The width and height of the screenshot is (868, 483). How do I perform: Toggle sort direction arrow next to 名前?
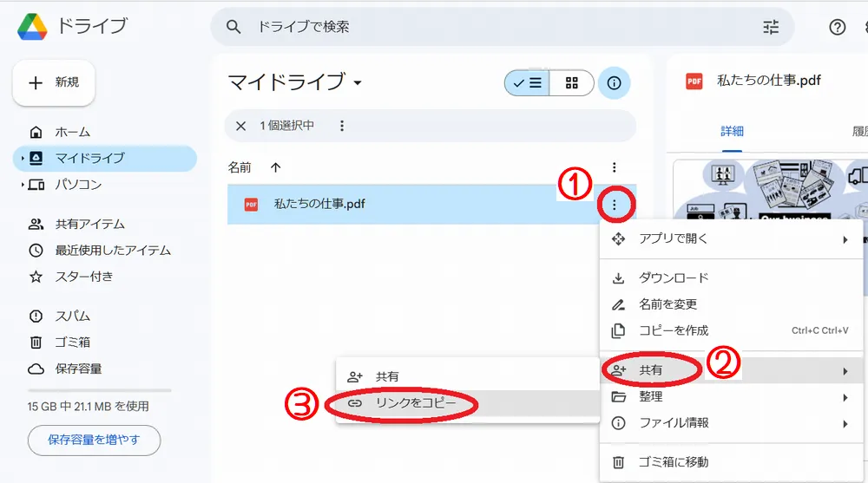pos(276,166)
